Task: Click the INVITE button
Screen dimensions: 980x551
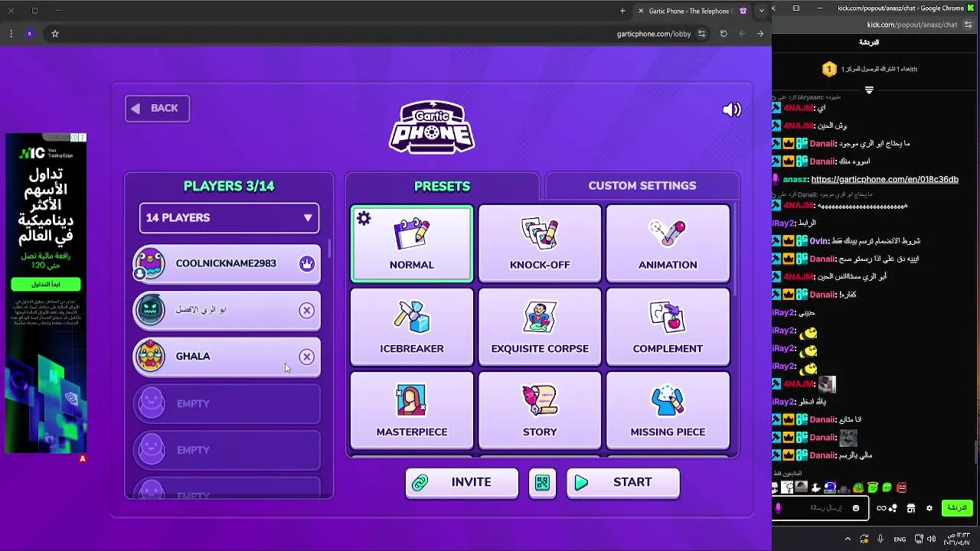Action: pos(462,483)
